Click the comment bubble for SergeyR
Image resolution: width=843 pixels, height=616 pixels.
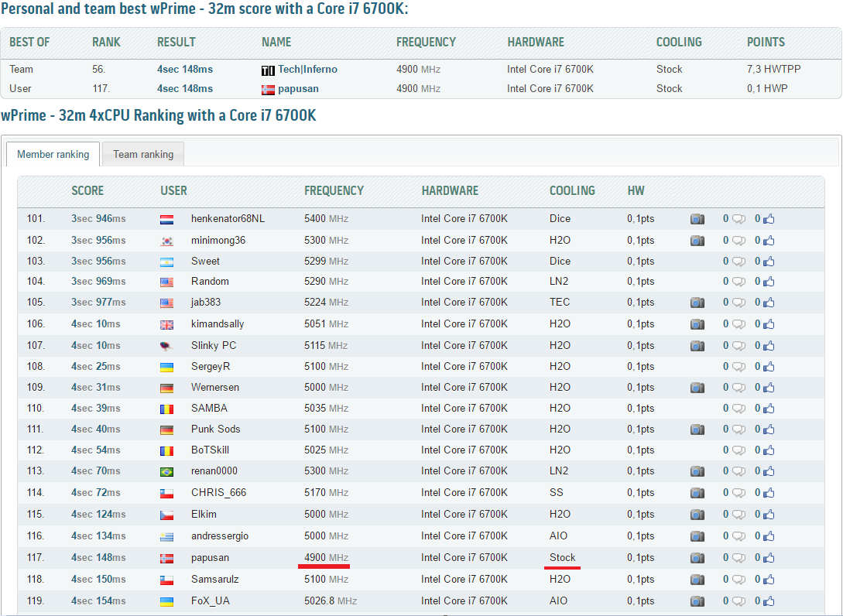click(738, 367)
